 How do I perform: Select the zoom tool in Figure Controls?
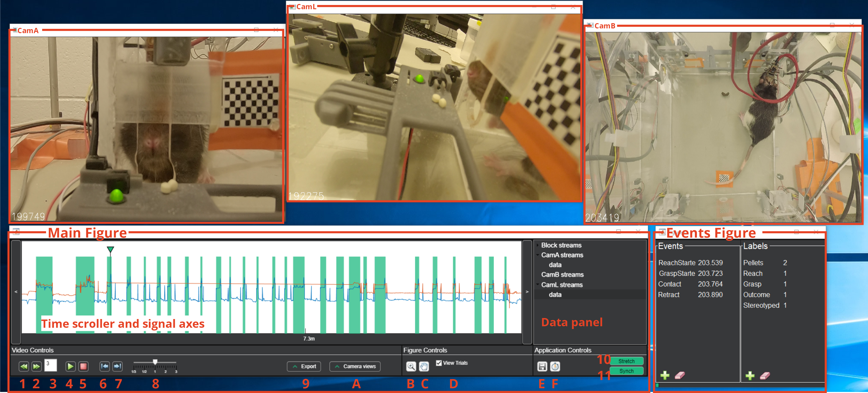pyautogui.click(x=412, y=366)
